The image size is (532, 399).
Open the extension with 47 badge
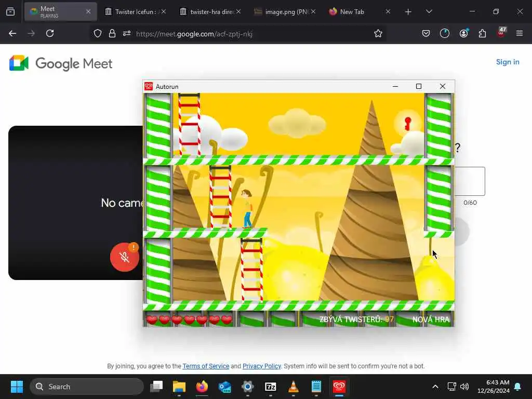pyautogui.click(x=501, y=33)
